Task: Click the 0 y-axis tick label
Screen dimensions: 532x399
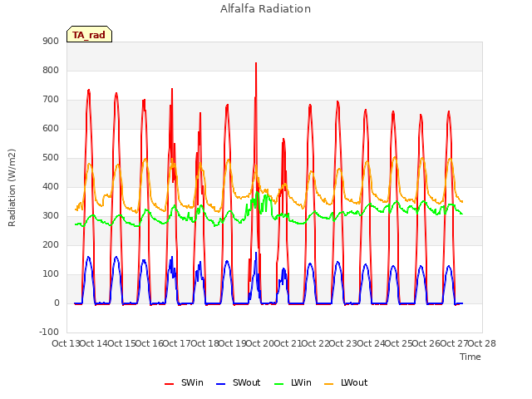Action: tap(57, 303)
